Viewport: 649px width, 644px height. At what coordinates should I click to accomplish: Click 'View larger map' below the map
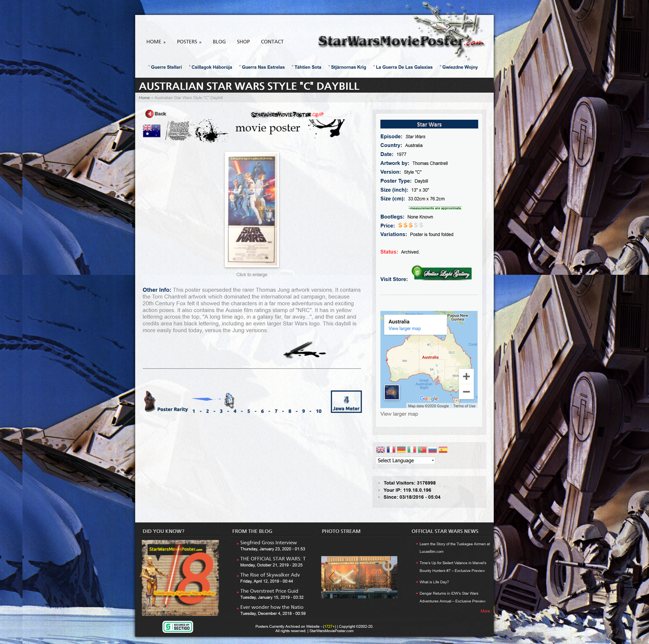click(x=399, y=414)
